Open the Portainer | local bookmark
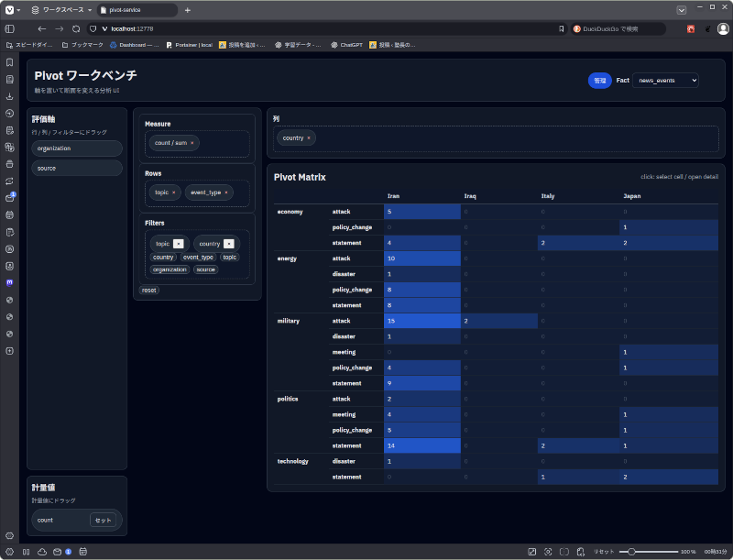This screenshot has width=733, height=560. coord(190,44)
